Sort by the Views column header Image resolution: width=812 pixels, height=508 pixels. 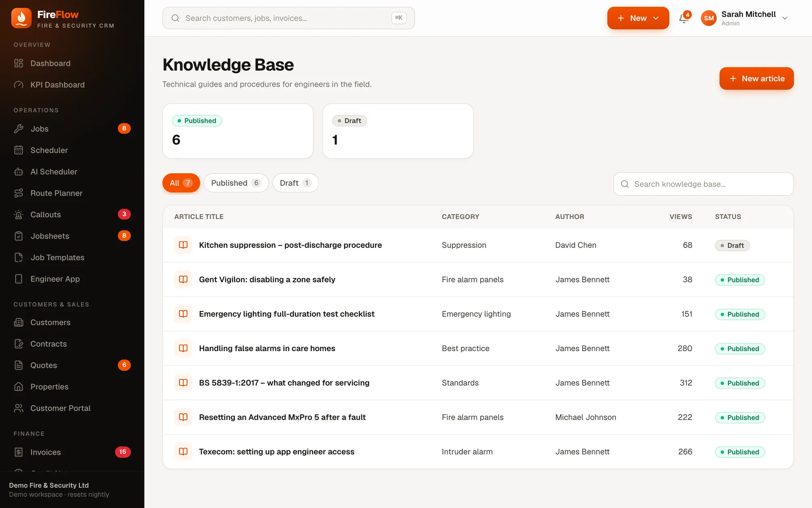pyautogui.click(x=680, y=217)
